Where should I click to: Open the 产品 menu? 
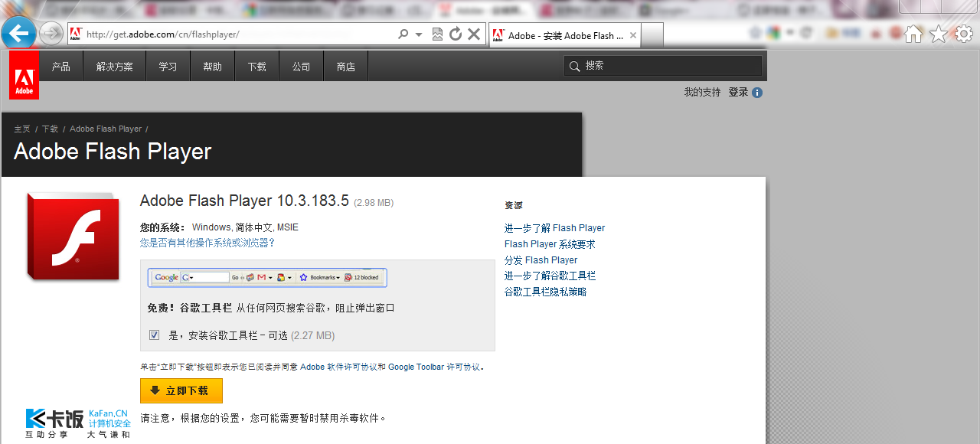(61, 67)
